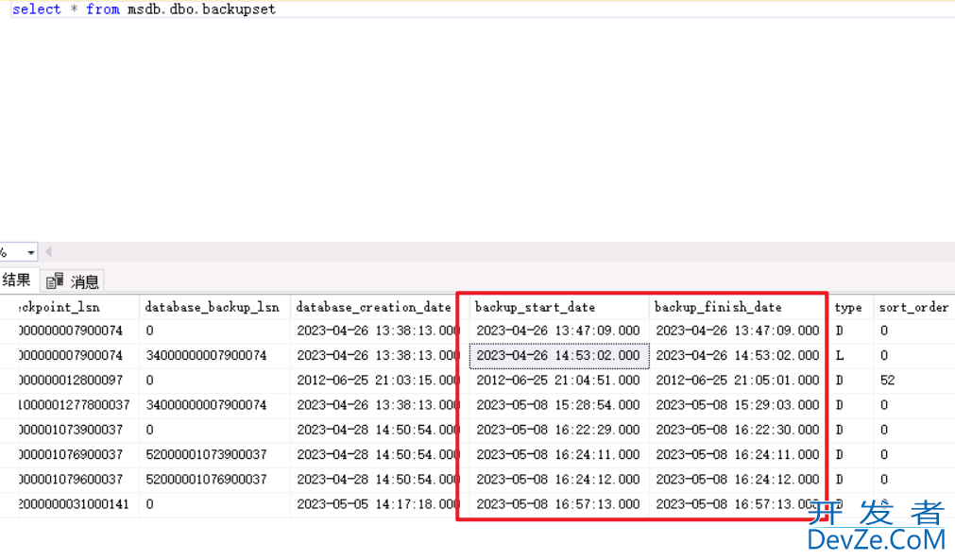Select backup_finish_date cell 2023-05-08 16:22:30.000
Screen dimensions: 955x560
tap(737, 430)
